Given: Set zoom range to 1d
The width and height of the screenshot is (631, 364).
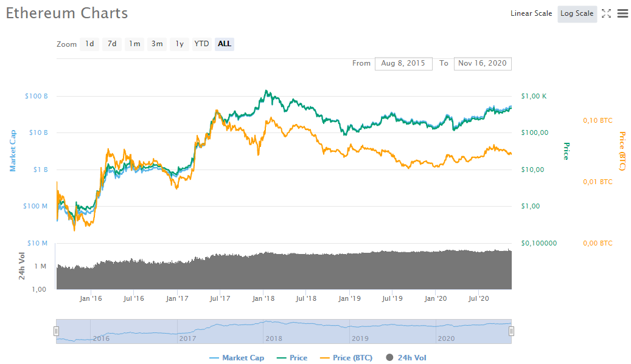Looking at the screenshot, I should click(x=89, y=44).
